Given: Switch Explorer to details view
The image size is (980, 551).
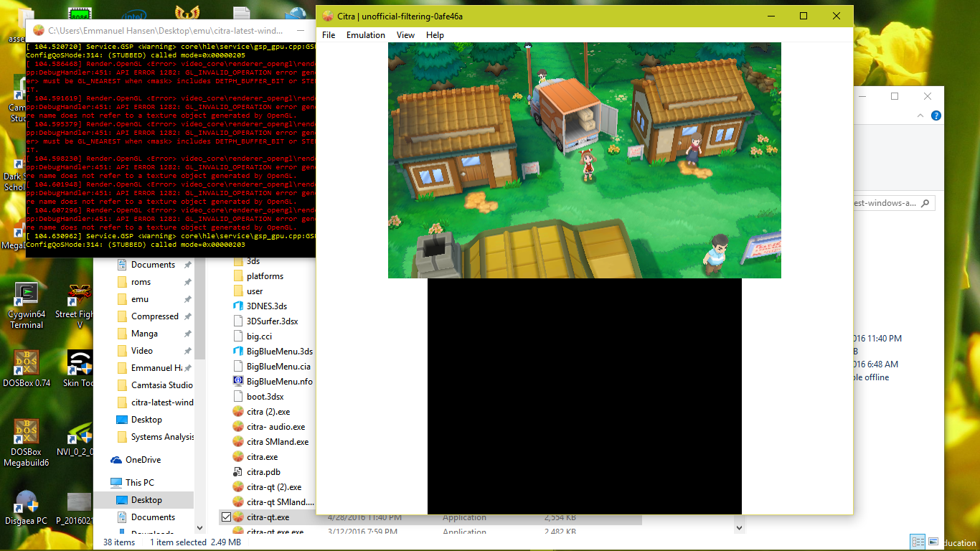Looking at the screenshot, I should [x=918, y=542].
